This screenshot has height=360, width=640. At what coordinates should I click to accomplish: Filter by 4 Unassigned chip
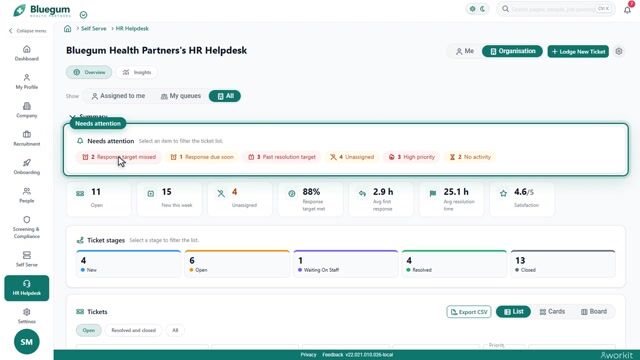click(x=352, y=157)
